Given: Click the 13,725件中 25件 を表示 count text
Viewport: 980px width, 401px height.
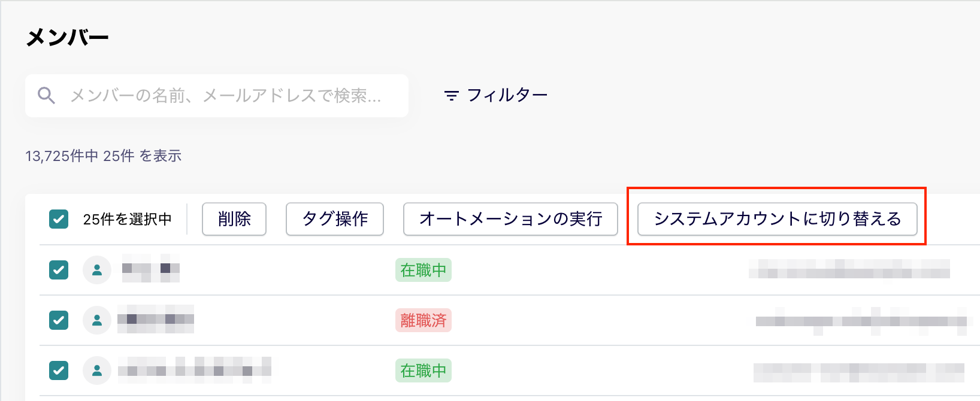Looking at the screenshot, I should pos(103,156).
